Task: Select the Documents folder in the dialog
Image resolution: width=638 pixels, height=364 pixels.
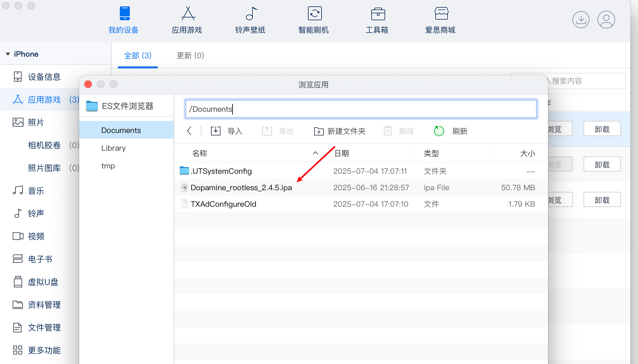Action: pos(126,130)
